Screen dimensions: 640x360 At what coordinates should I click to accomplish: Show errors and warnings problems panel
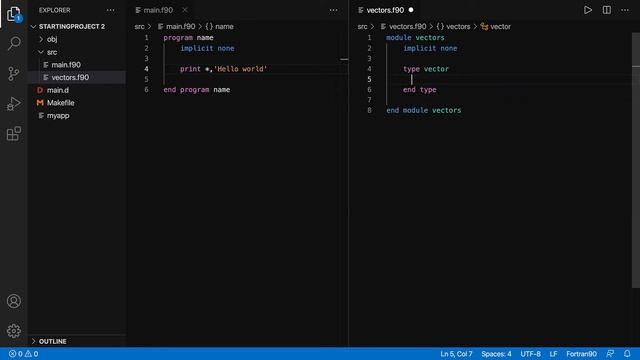[x=24, y=353]
